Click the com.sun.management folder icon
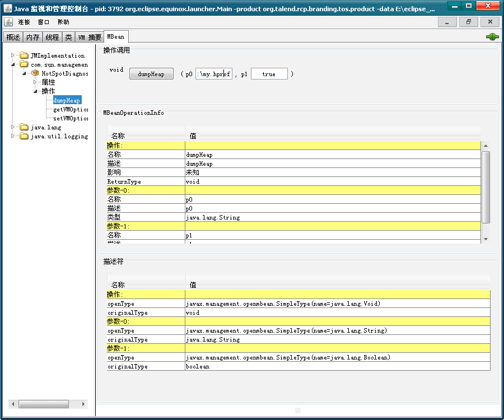This screenshot has width=504, height=420. (x=24, y=64)
